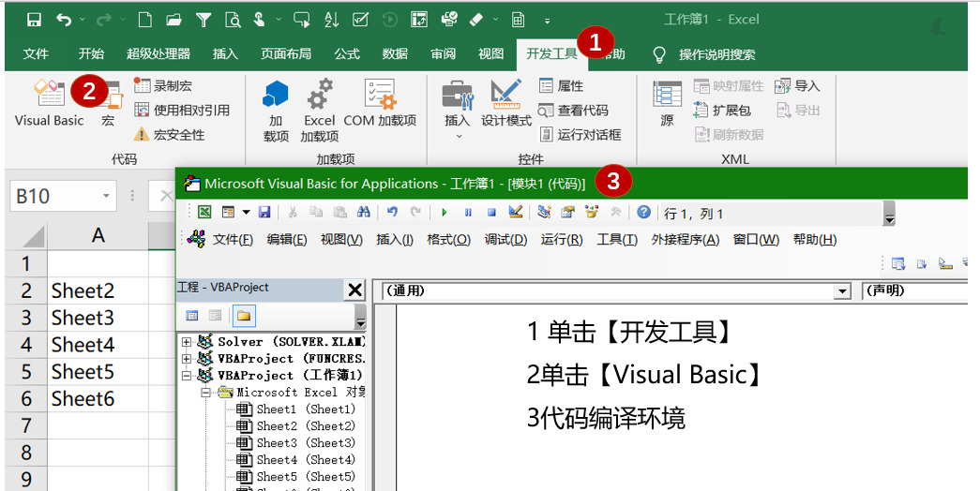Click the eraser Clear icon in quick access toolbar

coord(476,20)
